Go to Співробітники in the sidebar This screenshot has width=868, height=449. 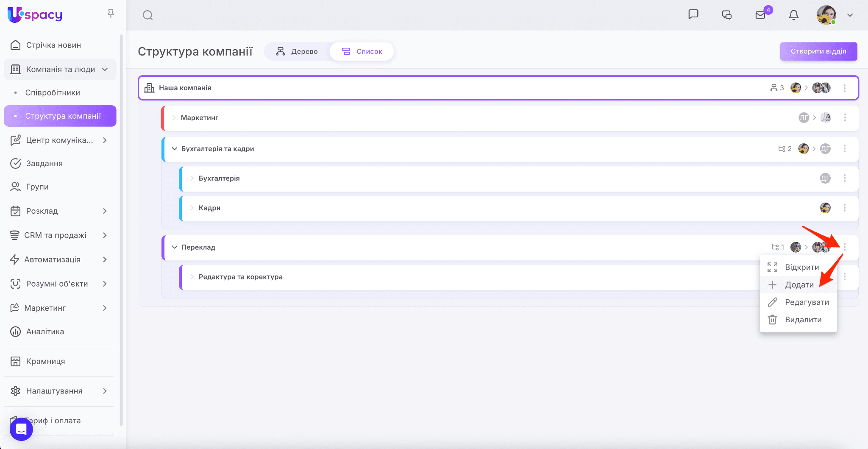click(53, 92)
